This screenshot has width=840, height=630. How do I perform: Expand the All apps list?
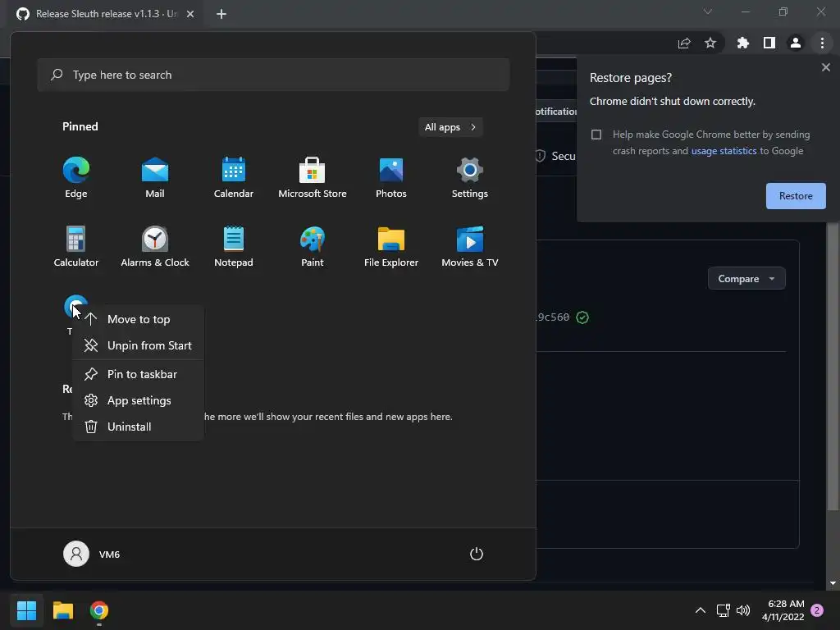[450, 127]
